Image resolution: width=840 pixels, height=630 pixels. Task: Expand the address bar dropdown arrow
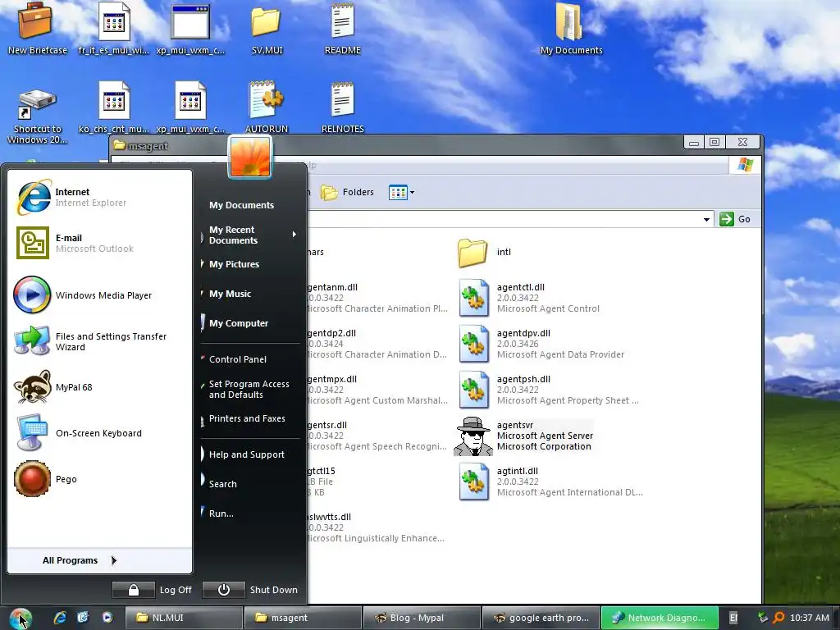pyautogui.click(x=706, y=219)
